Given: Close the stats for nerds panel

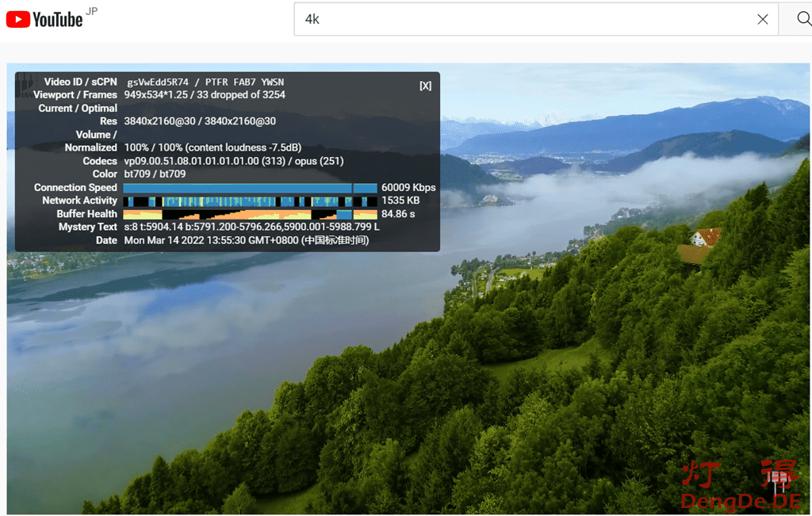Looking at the screenshot, I should [425, 86].
